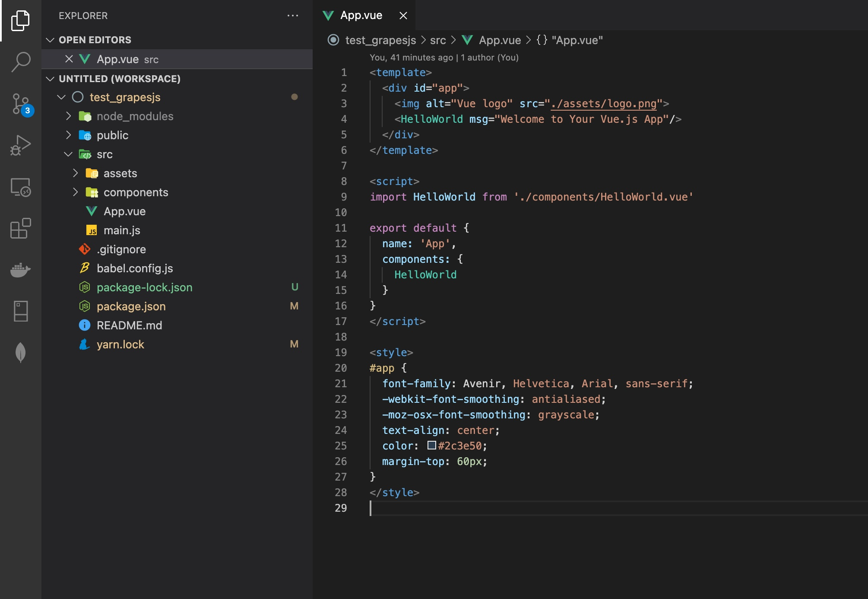The height and width of the screenshot is (599, 868).
Task: Collapse the Untitled (Workspace) section
Action: [50, 79]
